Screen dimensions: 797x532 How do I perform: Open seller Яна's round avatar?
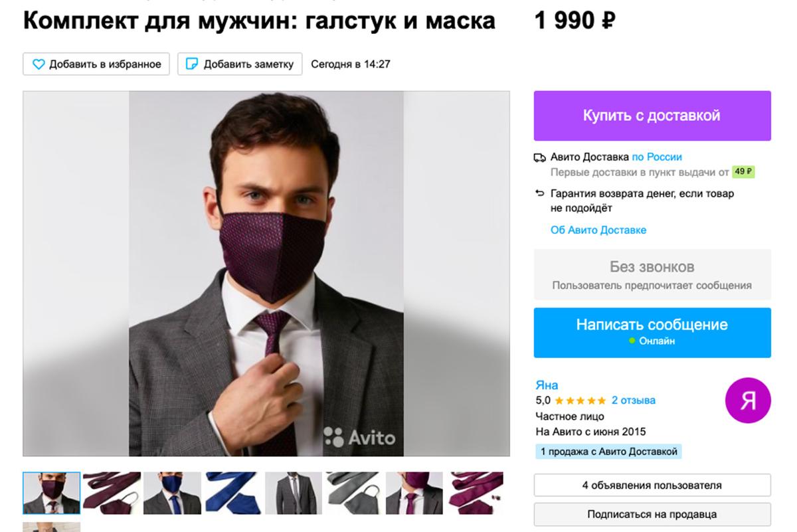(748, 400)
